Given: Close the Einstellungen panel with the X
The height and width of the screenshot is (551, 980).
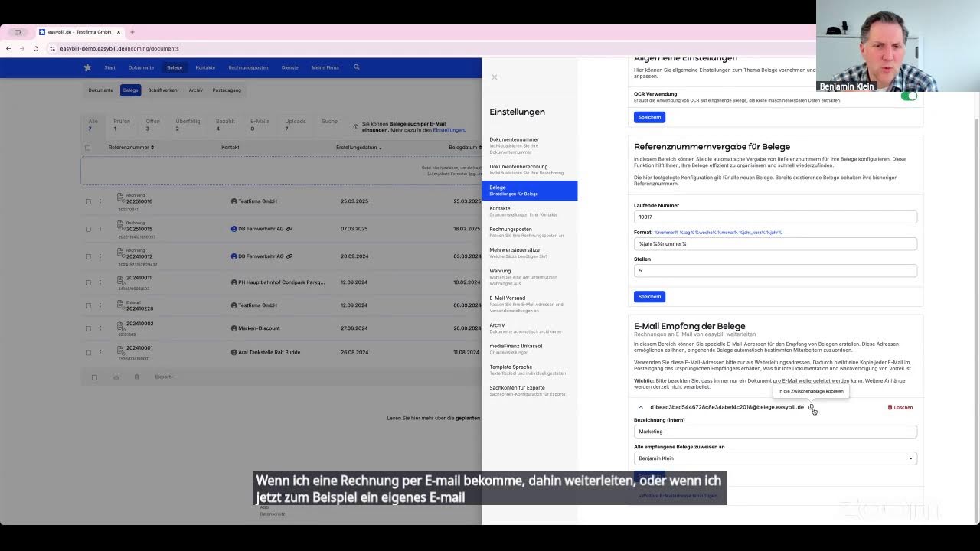Looking at the screenshot, I should pyautogui.click(x=495, y=77).
